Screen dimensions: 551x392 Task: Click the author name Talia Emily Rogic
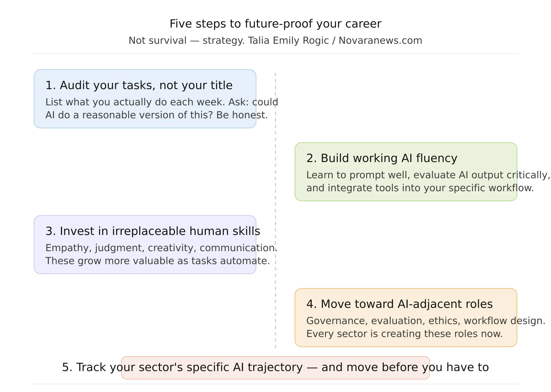288,41
